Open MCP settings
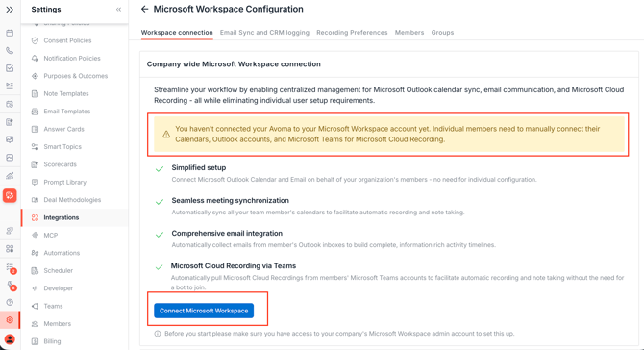The height and width of the screenshot is (350, 644). [x=51, y=235]
